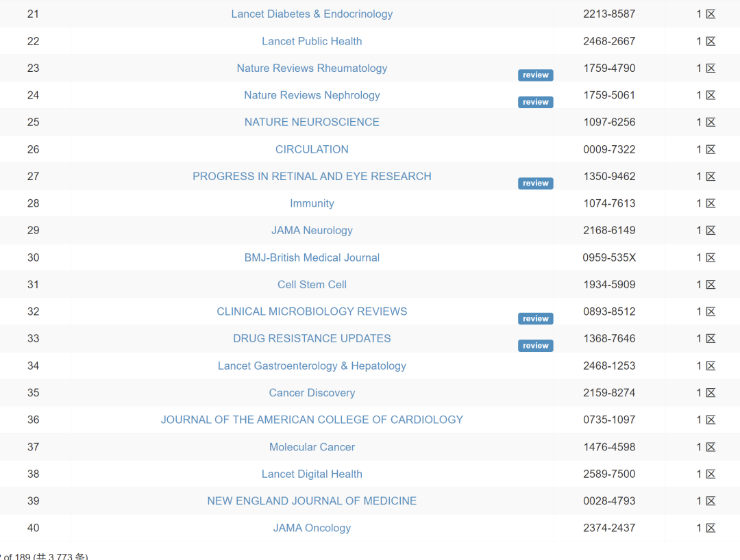Open NEW ENGLAND JOURNAL OF MEDICINE link
740x560 pixels.
click(x=312, y=501)
